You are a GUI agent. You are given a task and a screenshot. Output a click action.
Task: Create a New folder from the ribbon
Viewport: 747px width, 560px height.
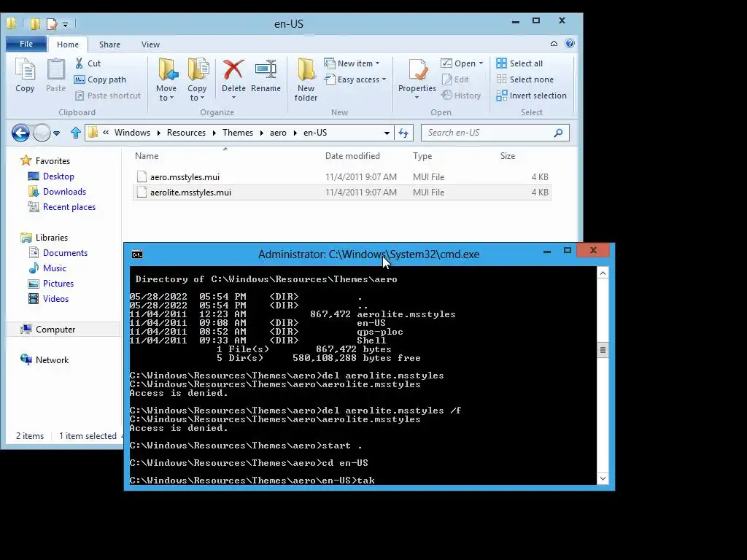coord(306,79)
